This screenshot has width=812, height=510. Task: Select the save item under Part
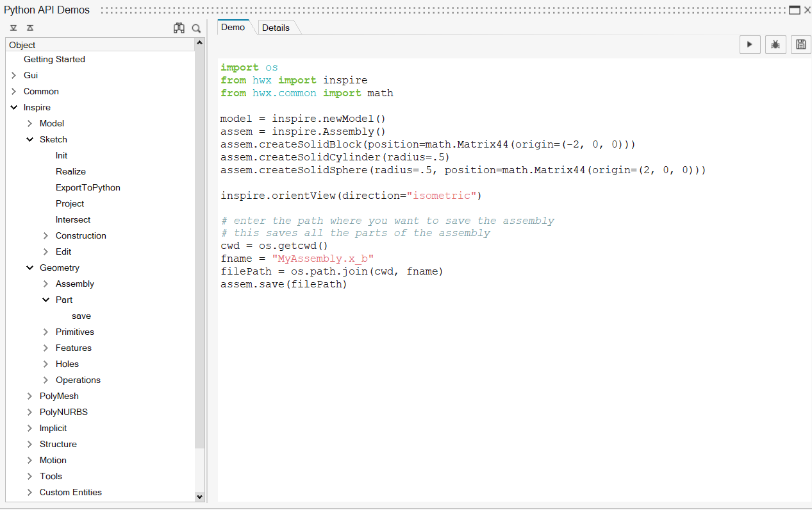(x=81, y=316)
